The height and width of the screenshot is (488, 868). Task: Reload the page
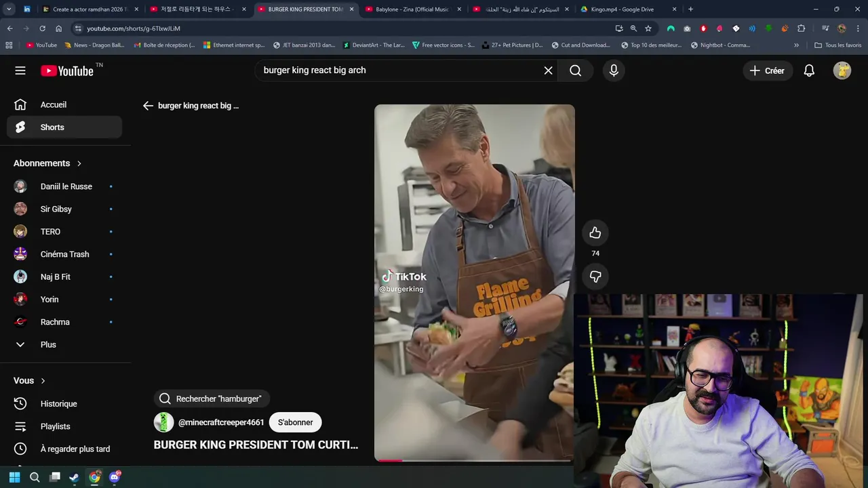pos(42,28)
